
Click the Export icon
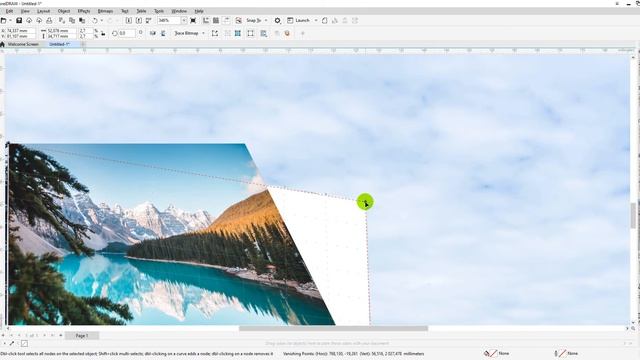[139, 20]
